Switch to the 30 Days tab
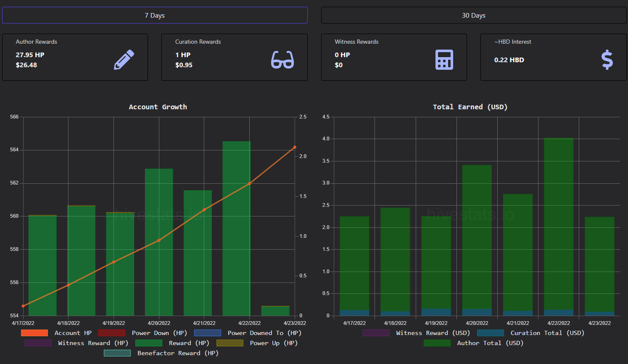628x364 pixels. point(474,15)
